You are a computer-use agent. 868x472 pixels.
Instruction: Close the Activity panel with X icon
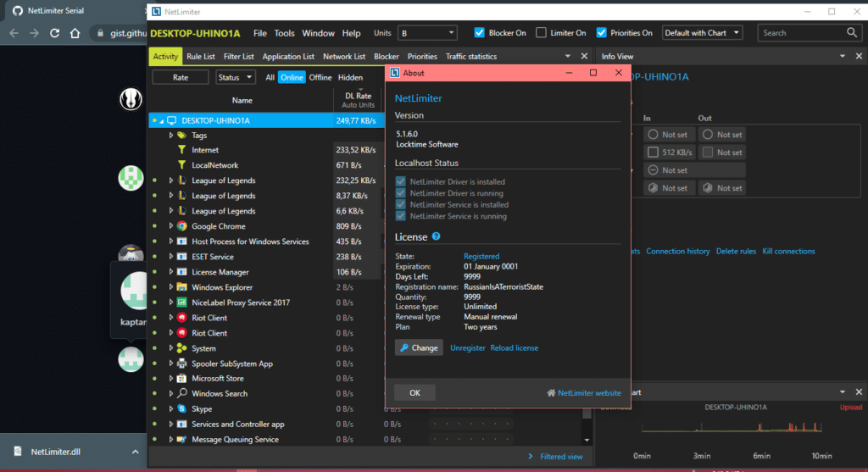point(584,56)
